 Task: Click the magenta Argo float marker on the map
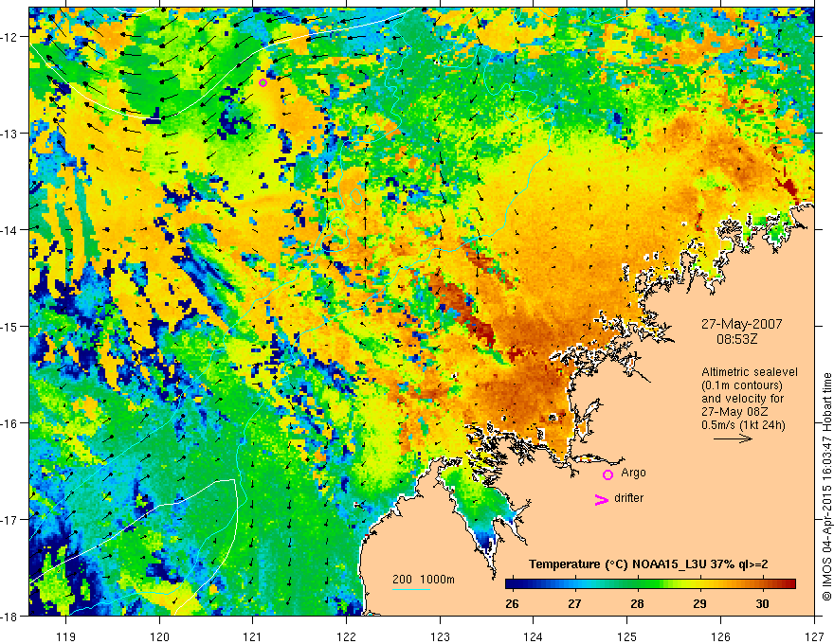pyautogui.click(x=263, y=82)
